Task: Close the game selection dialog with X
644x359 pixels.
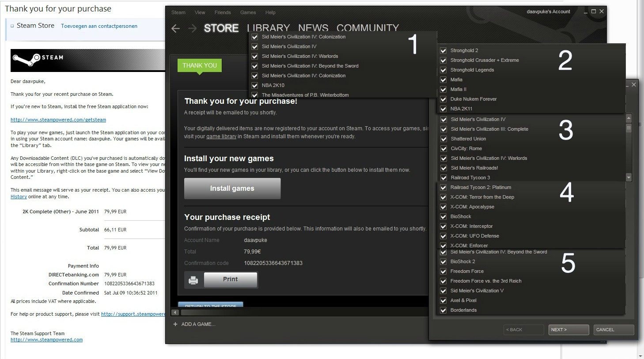Action: [634, 84]
